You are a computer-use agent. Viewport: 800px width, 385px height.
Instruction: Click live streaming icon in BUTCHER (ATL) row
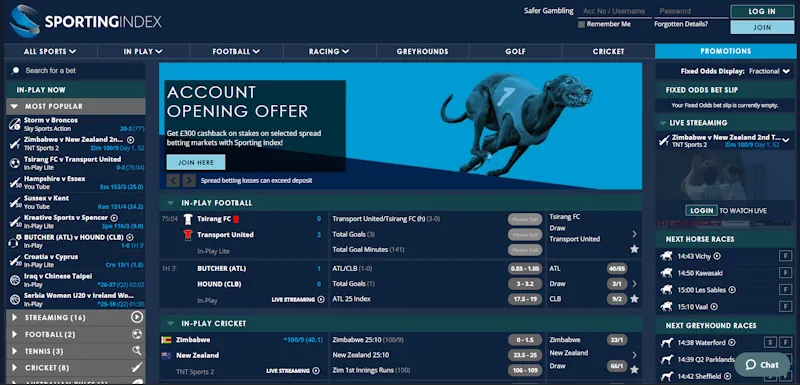[321, 299]
